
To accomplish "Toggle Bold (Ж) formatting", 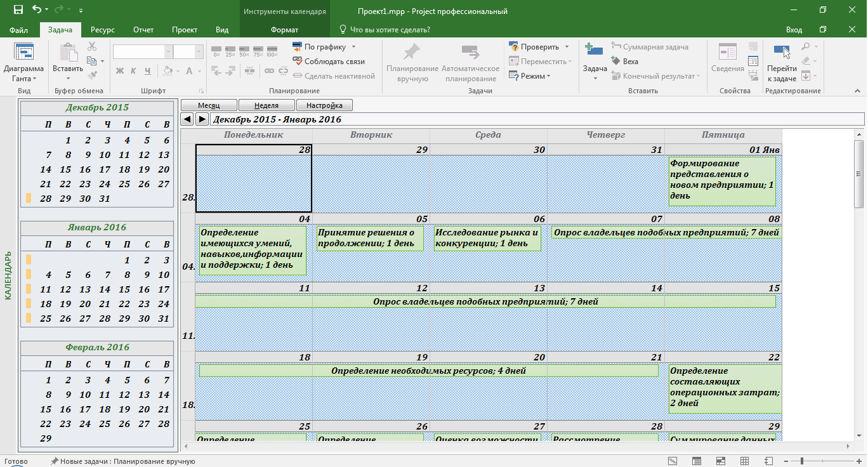I will pyautogui.click(x=119, y=71).
